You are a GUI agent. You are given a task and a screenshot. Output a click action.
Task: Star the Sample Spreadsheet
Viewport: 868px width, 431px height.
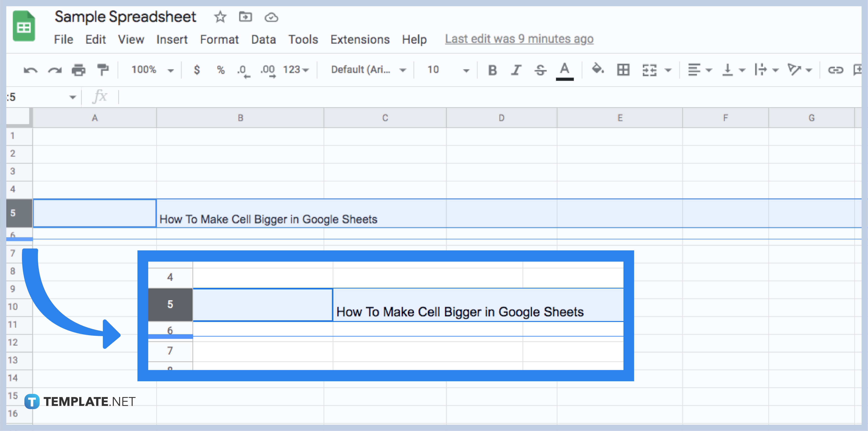[x=220, y=17]
